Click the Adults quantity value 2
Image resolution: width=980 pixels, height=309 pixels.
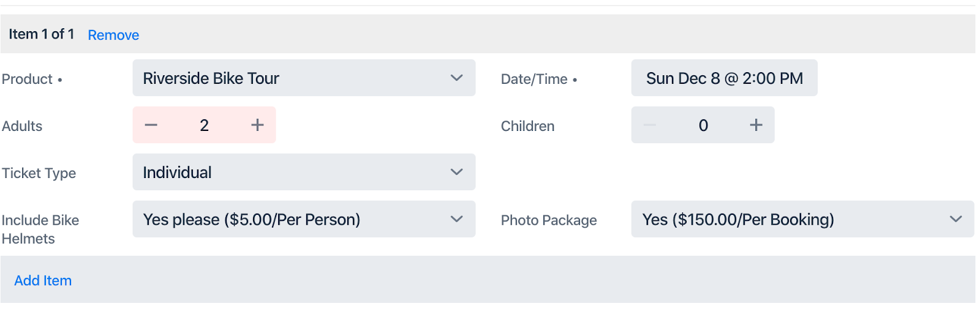point(204,125)
